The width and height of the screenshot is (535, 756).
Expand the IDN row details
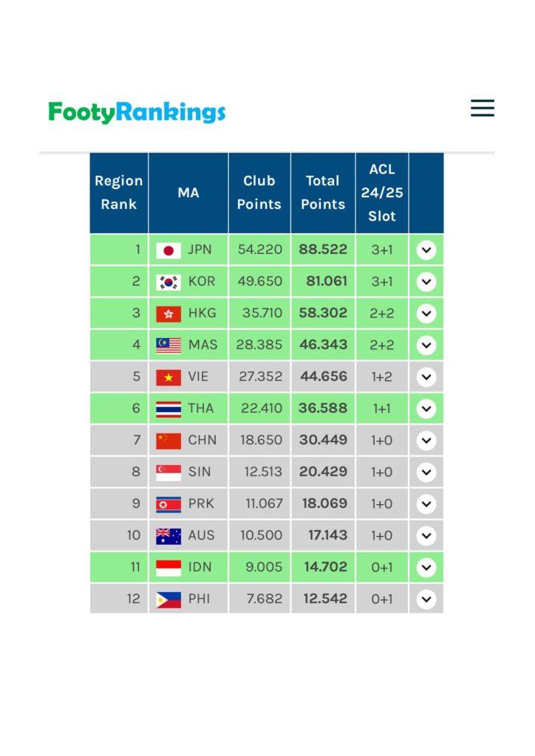(426, 567)
